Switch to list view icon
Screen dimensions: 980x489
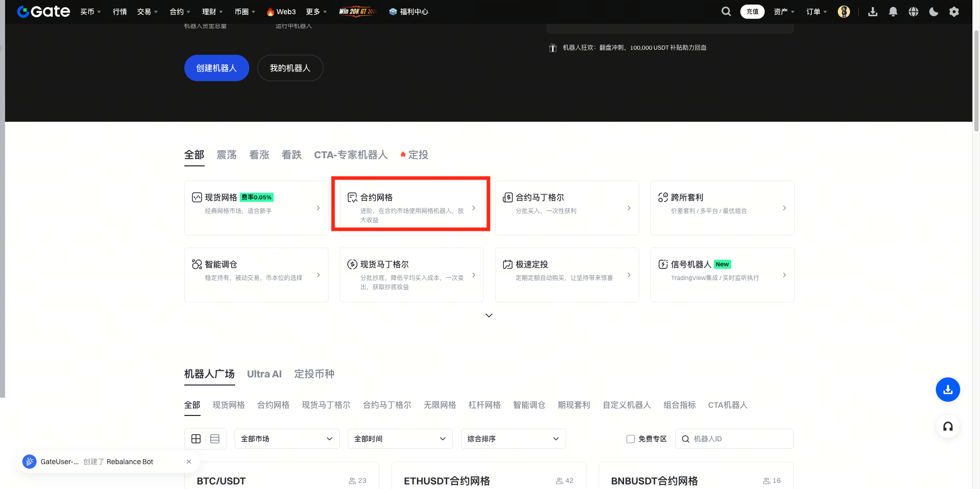(215, 439)
